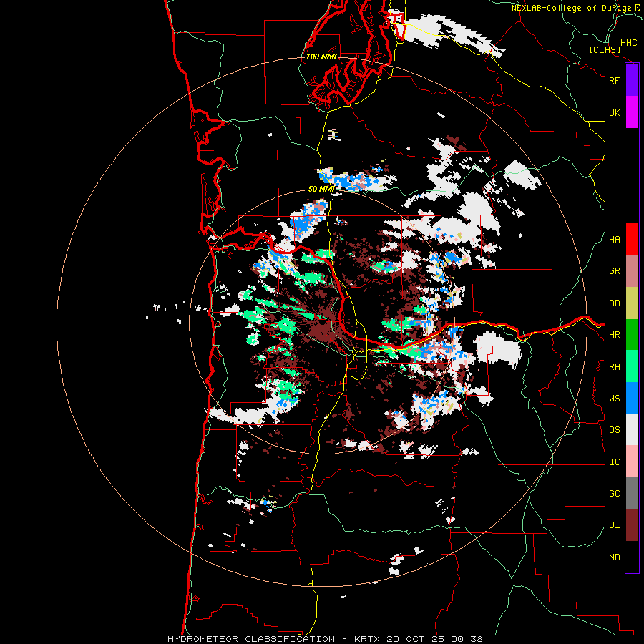Click the magenta UK legend color swatch
Viewport: 644px width, 644px height.
click(x=632, y=112)
